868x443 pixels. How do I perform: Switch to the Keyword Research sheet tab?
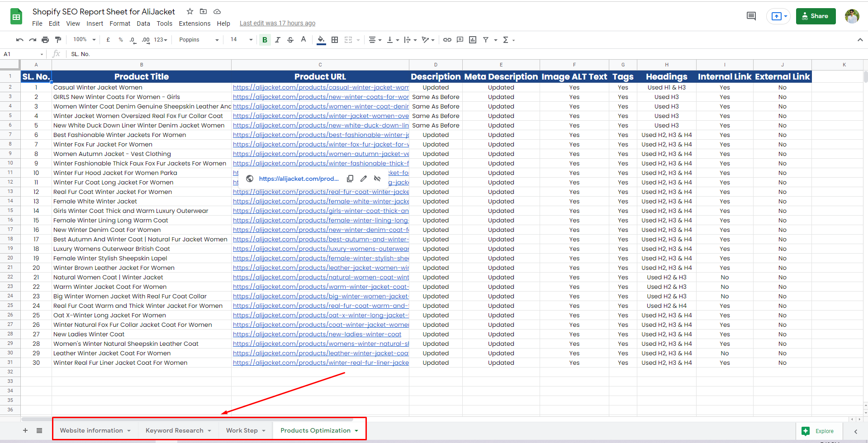(x=175, y=430)
